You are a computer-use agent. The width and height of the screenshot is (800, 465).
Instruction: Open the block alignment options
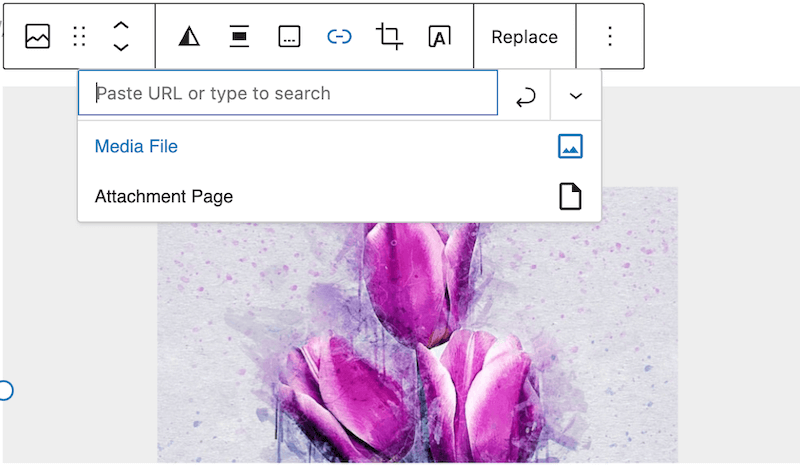click(239, 36)
